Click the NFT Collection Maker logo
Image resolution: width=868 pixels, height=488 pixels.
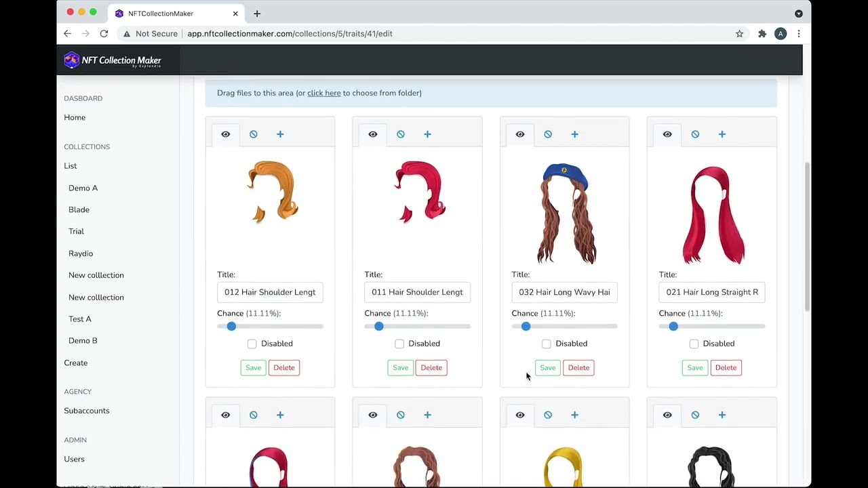tap(113, 60)
